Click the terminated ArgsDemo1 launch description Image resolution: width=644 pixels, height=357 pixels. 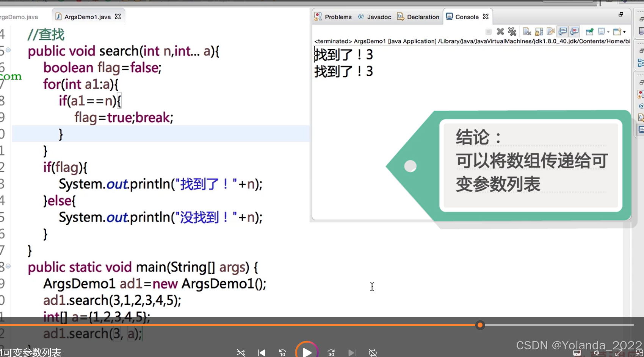pos(472,41)
